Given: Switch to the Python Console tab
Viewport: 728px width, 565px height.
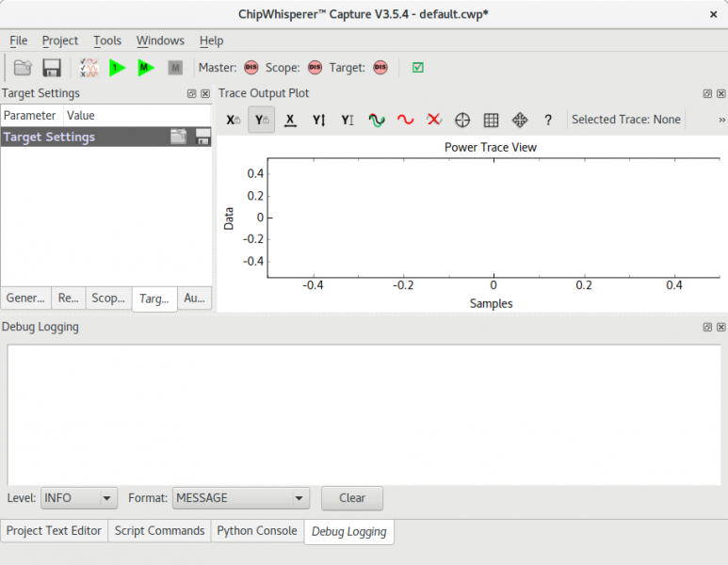Looking at the screenshot, I should pyautogui.click(x=257, y=531).
